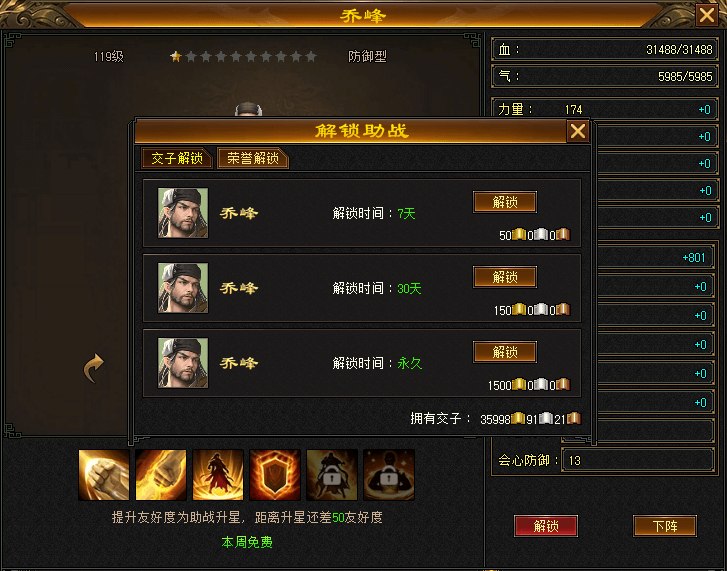Click the red 解锁 button
Image resolution: width=727 pixels, height=571 pixels.
[x=546, y=526]
